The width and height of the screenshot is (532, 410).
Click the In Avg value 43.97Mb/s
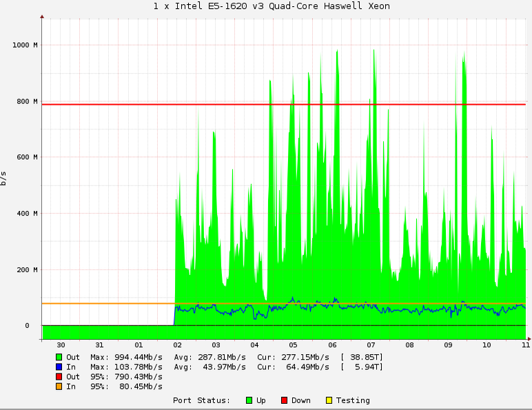224,367
